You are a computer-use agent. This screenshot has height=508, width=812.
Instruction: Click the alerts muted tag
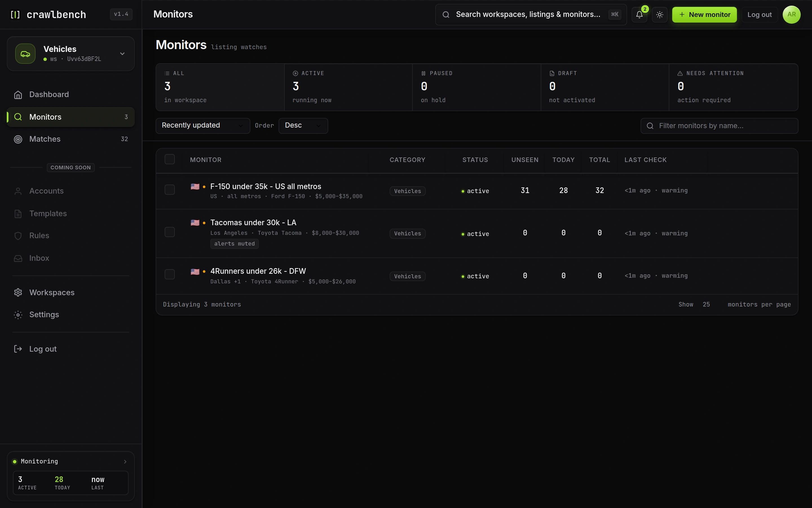click(x=234, y=244)
